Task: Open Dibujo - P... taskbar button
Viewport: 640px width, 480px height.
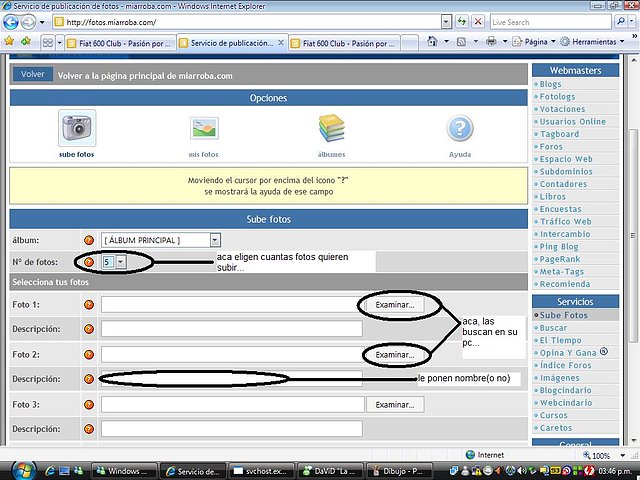Action: click(397, 471)
